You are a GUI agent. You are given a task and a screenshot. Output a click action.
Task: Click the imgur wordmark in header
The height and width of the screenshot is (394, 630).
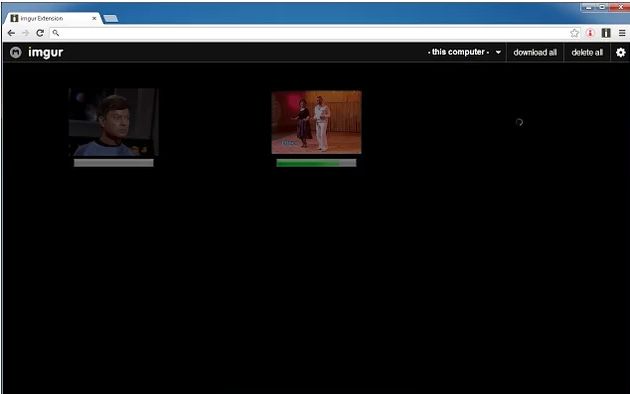tap(45, 52)
